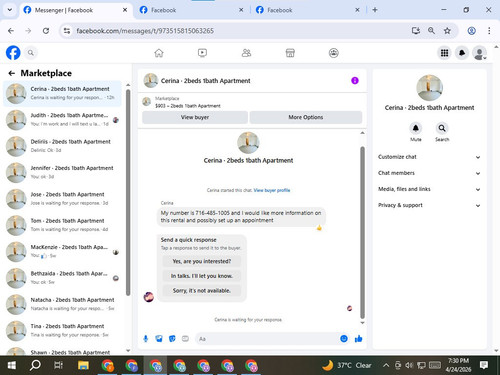This screenshot has width=500, height=375.
Task: Open the Facebook menu grid icon
Action: click(444, 53)
